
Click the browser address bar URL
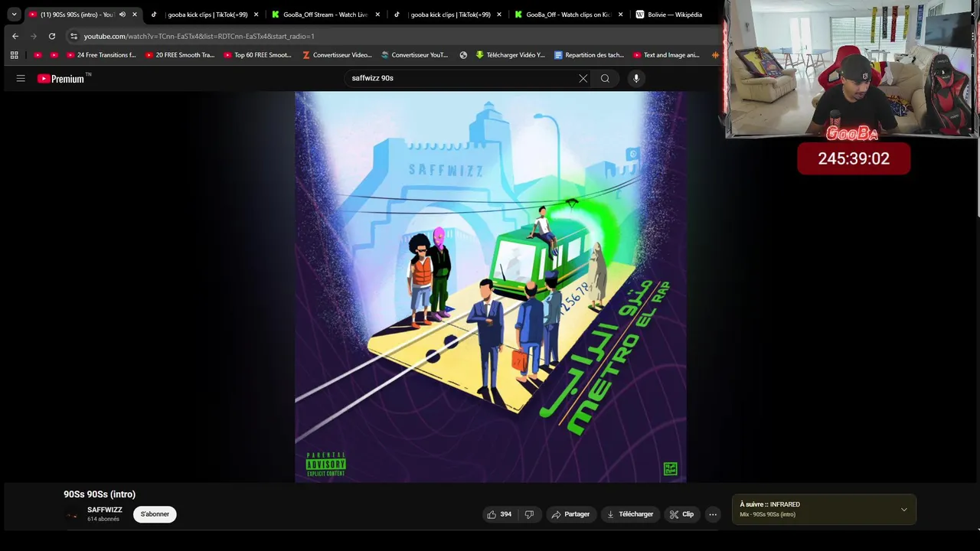(199, 36)
